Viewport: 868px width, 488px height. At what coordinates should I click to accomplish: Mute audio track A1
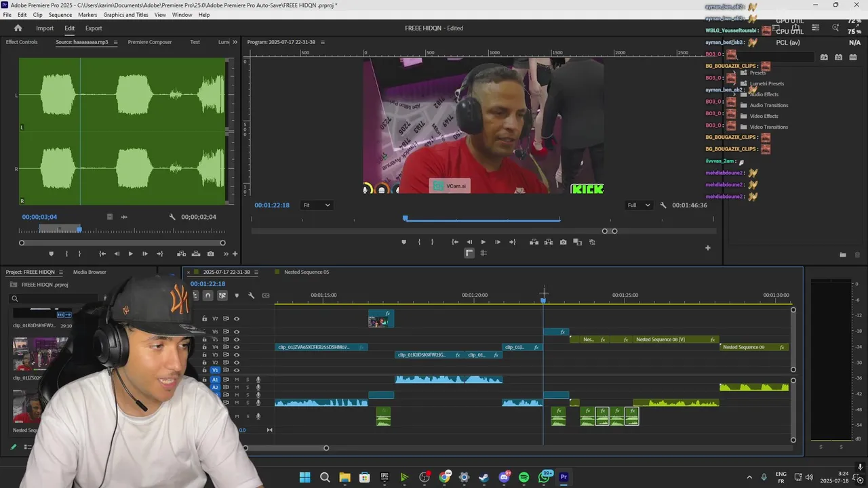[x=237, y=380]
